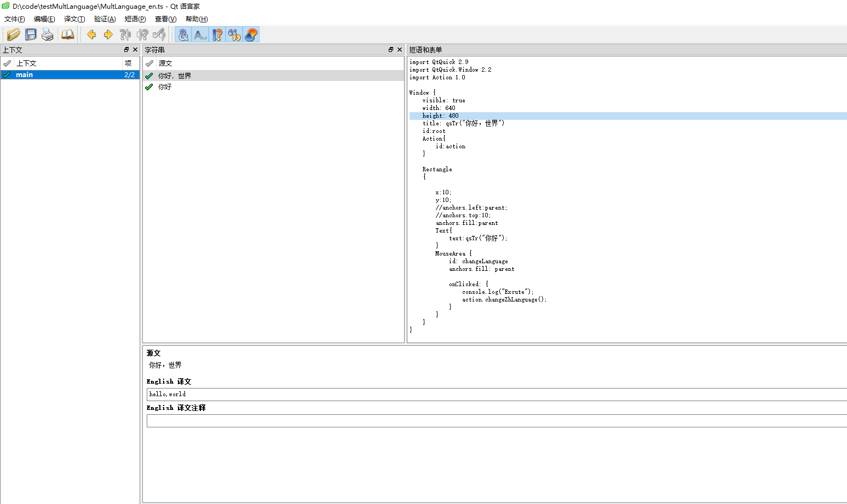Open the 查看(V) menu

[165, 19]
